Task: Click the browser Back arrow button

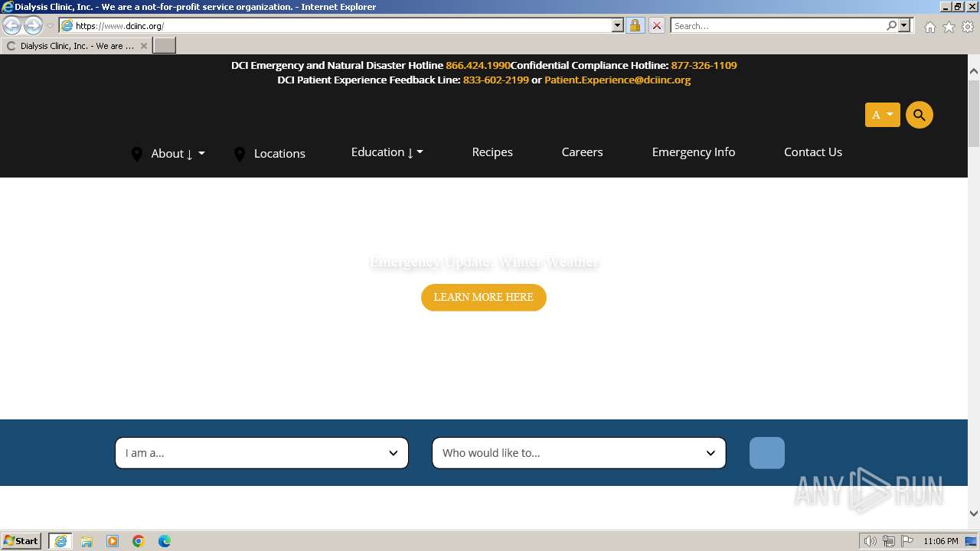Action: (x=11, y=25)
